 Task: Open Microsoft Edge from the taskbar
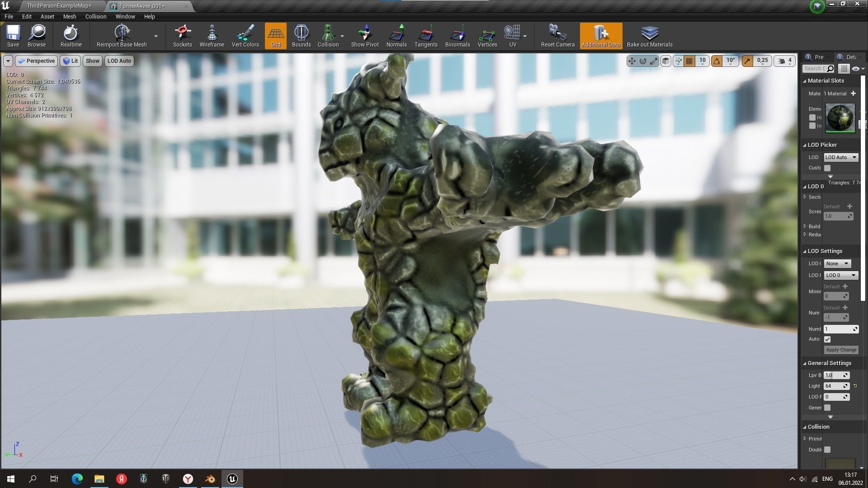(x=77, y=479)
